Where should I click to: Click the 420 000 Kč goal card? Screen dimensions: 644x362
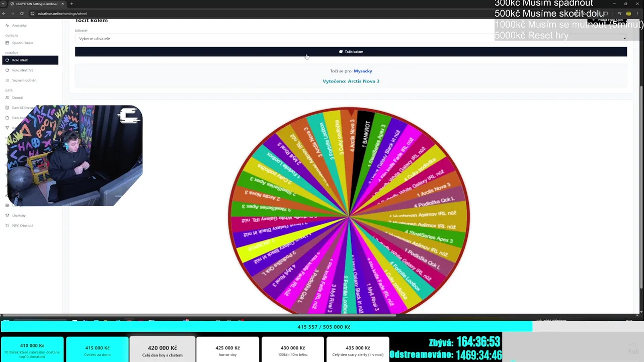coord(162,349)
